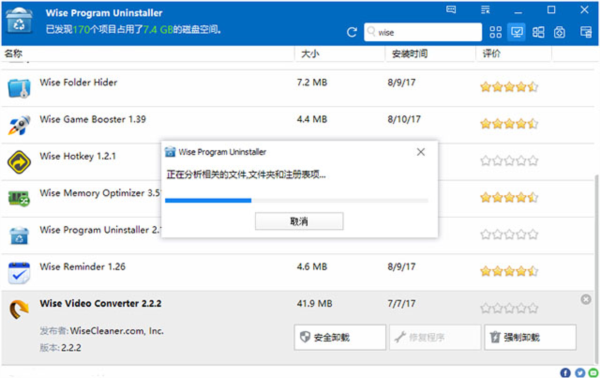Image resolution: width=600 pixels, height=378 pixels.
Task: Click the search field containing wise
Action: 423,32
